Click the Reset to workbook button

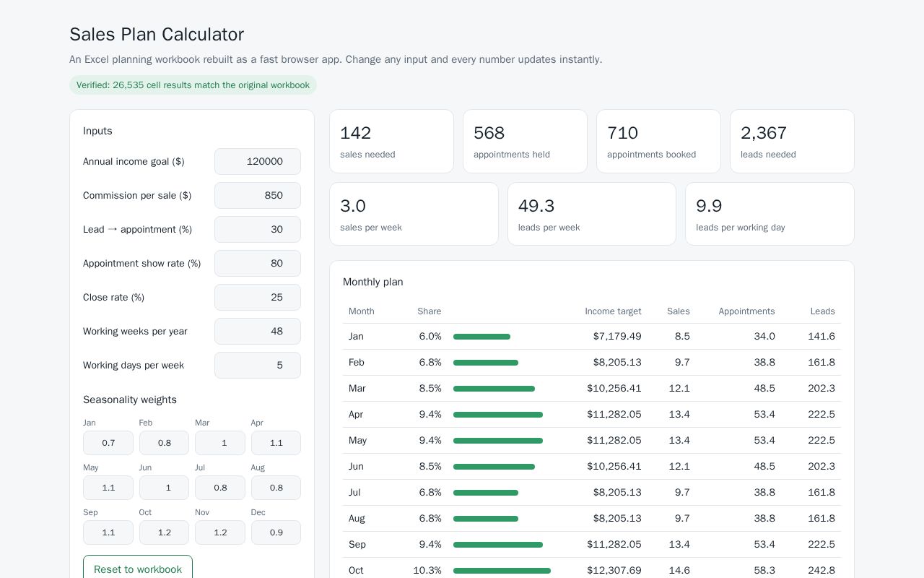coord(138,569)
